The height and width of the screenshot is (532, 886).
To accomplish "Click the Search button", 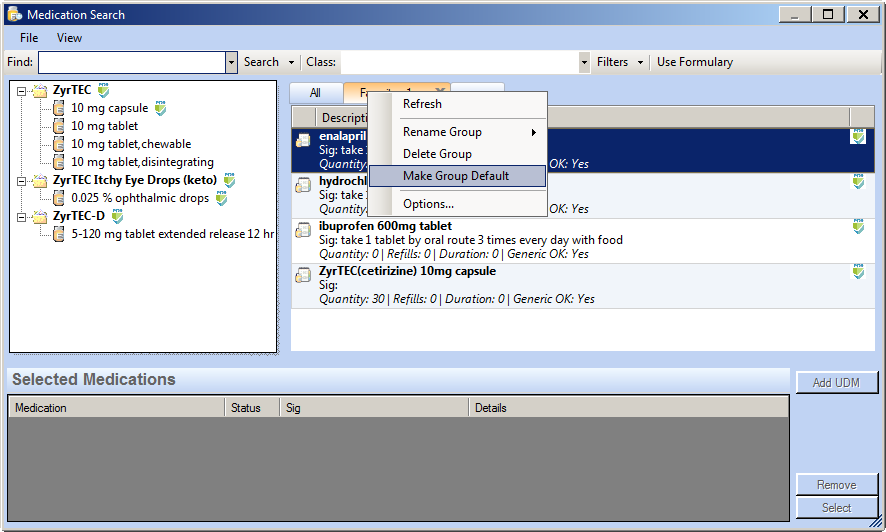I will tap(261, 62).
